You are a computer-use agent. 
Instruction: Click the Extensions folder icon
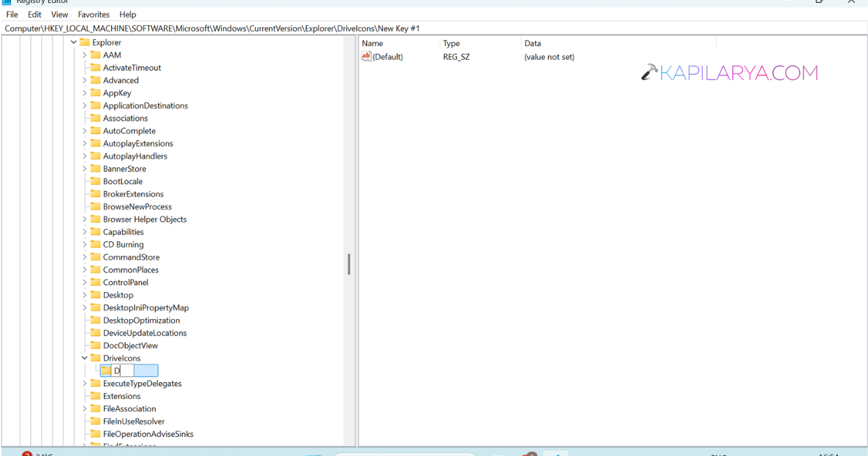pos(96,396)
